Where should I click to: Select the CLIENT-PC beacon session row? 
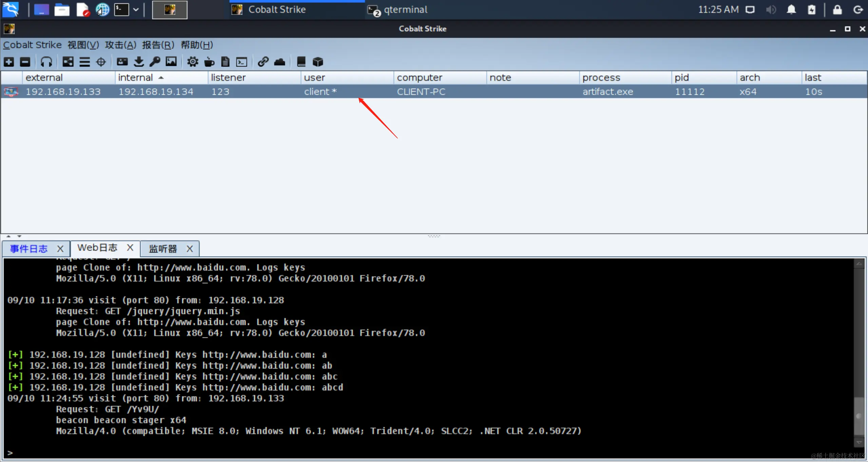(x=421, y=92)
